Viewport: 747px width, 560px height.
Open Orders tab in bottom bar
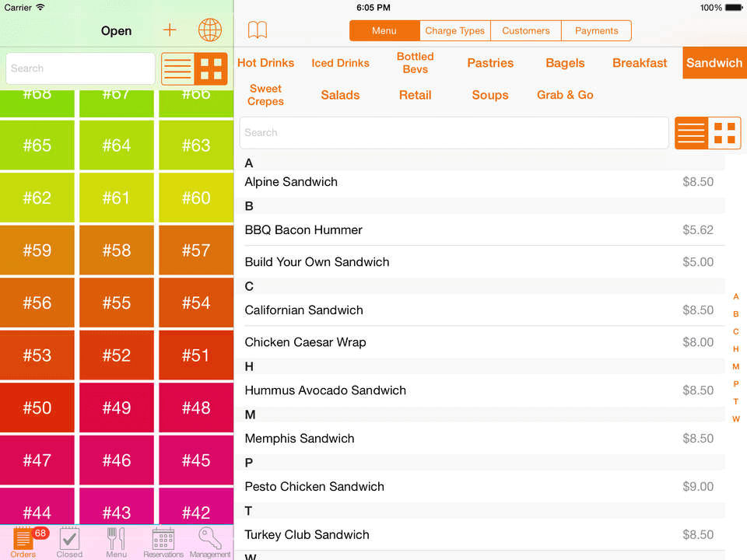[x=23, y=542]
